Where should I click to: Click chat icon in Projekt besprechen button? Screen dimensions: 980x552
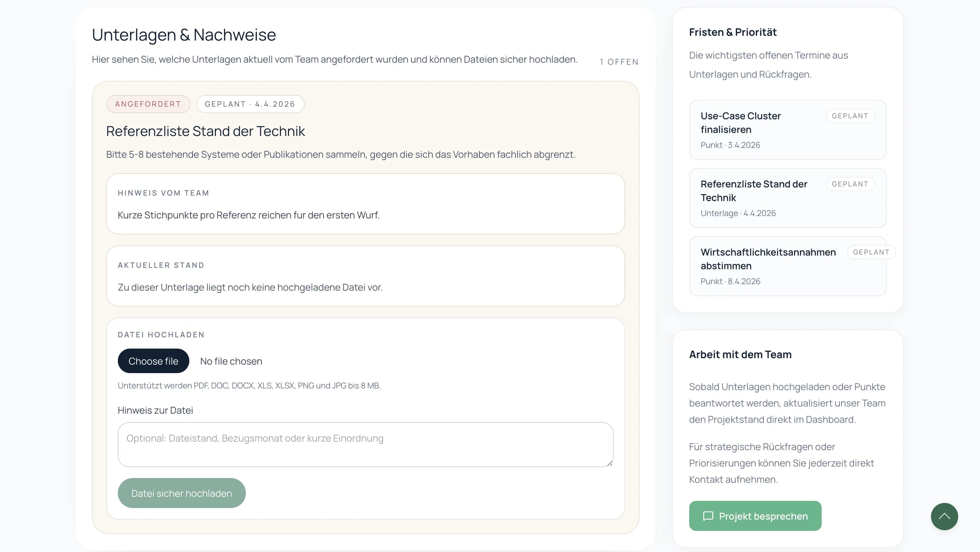[x=708, y=516]
